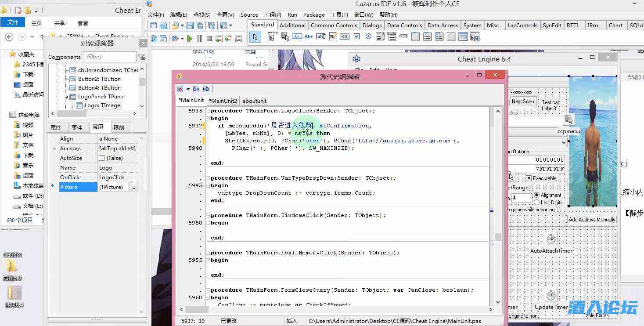Screen dimensions: 644x326
Task: Click the green Run button in toolbar
Action: pos(190,39)
